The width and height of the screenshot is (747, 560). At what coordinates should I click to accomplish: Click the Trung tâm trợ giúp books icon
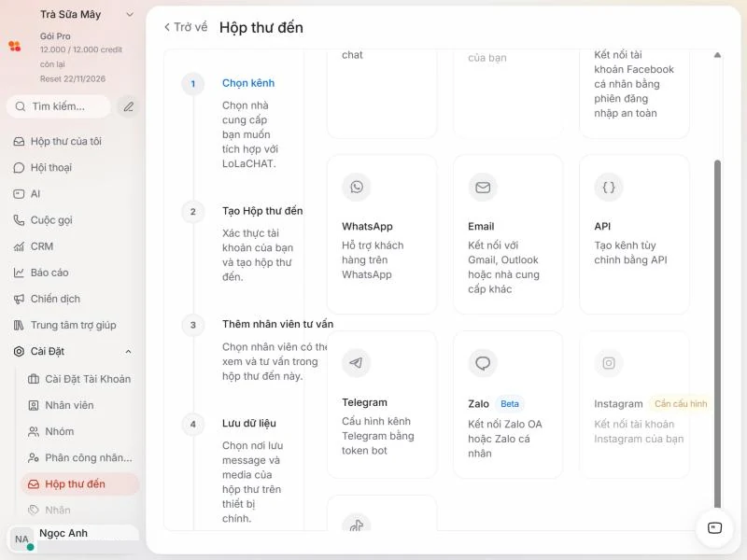[x=19, y=325]
